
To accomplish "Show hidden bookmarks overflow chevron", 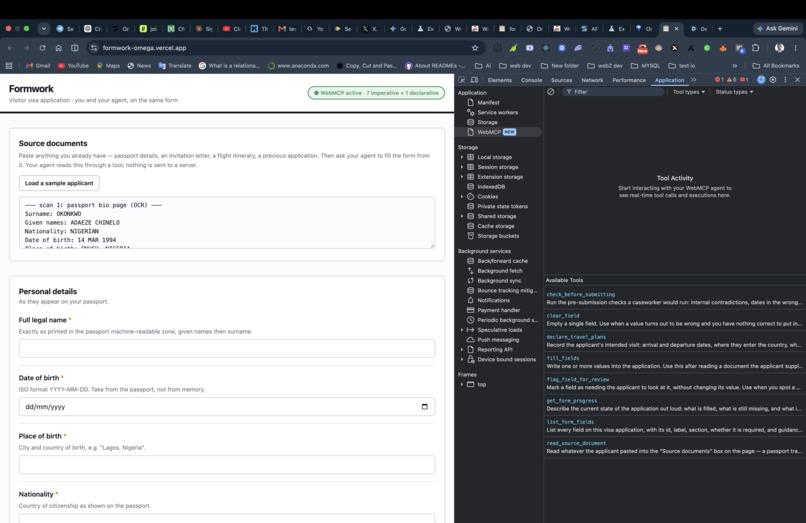I will click(x=735, y=65).
